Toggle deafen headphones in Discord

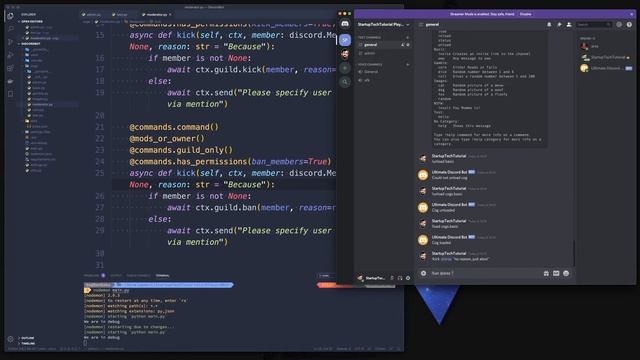[400, 278]
